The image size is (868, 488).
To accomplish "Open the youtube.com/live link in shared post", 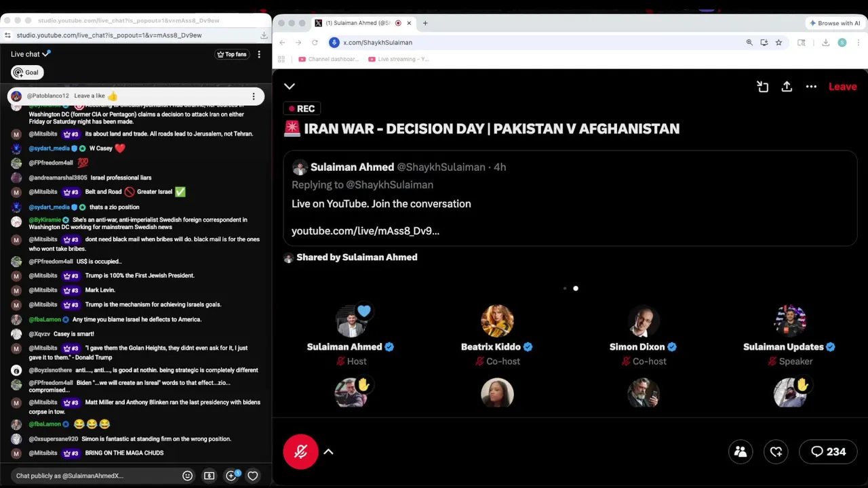I will pyautogui.click(x=366, y=231).
